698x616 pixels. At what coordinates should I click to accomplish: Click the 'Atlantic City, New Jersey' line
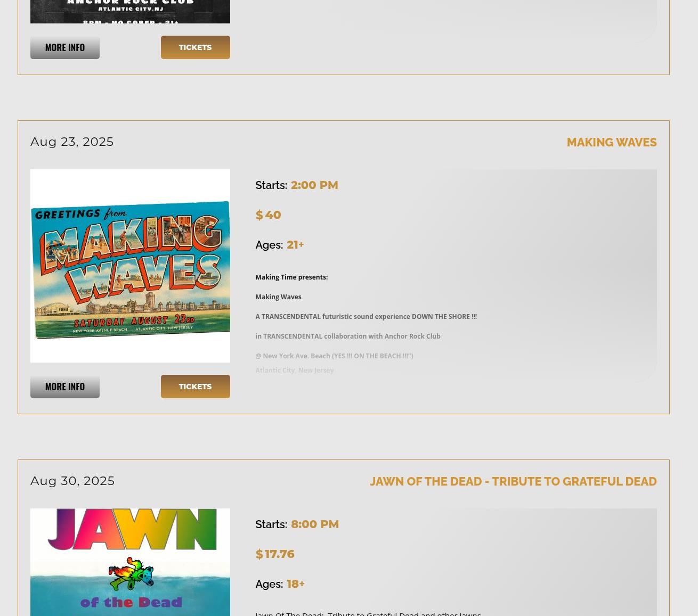pos(295,370)
